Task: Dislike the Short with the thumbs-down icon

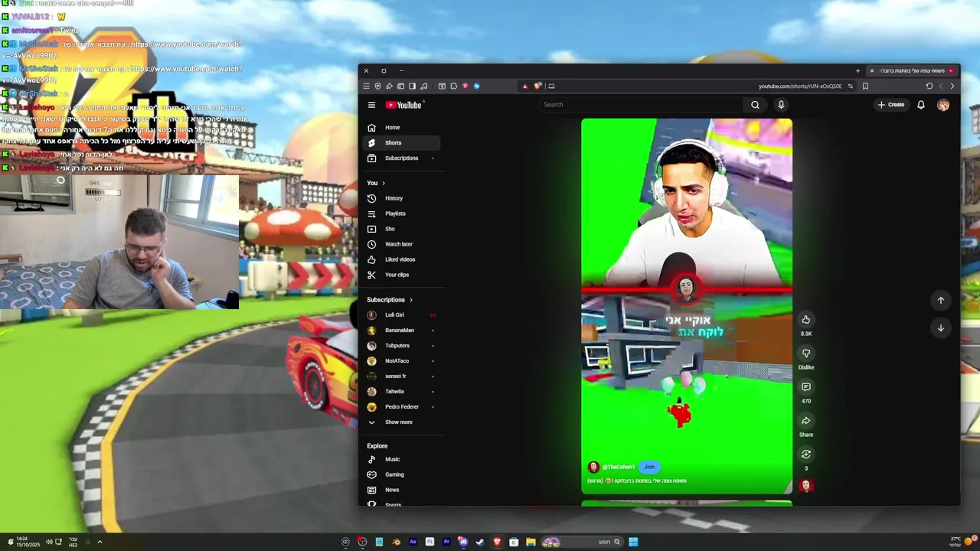Action: [805, 354]
